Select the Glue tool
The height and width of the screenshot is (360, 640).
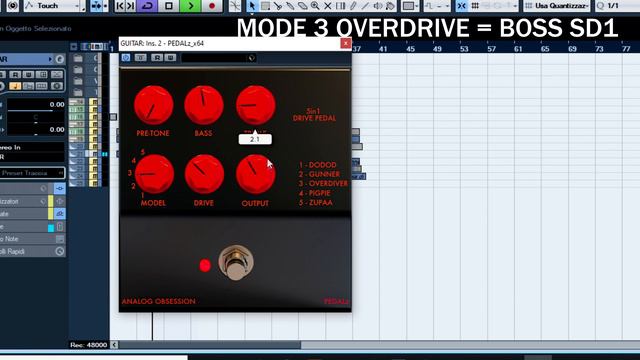pos(290,6)
